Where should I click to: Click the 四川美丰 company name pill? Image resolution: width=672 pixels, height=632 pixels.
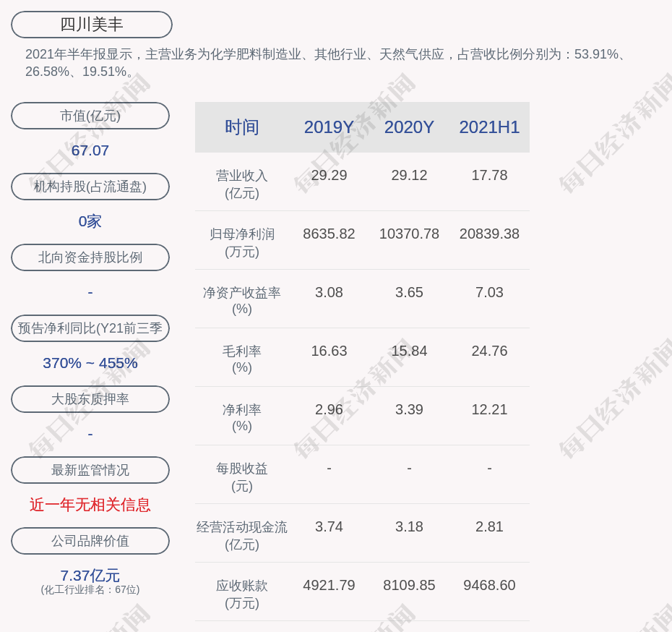92,25
